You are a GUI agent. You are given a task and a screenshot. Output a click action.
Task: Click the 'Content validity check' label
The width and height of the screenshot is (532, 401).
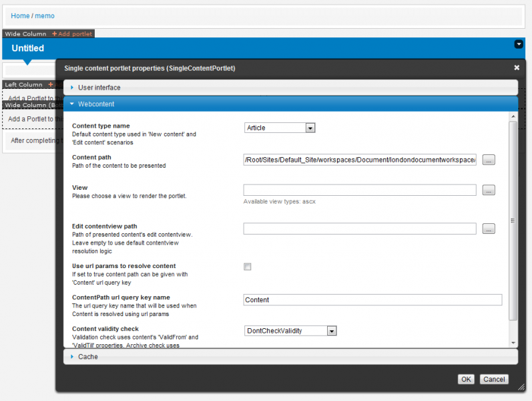(105, 329)
